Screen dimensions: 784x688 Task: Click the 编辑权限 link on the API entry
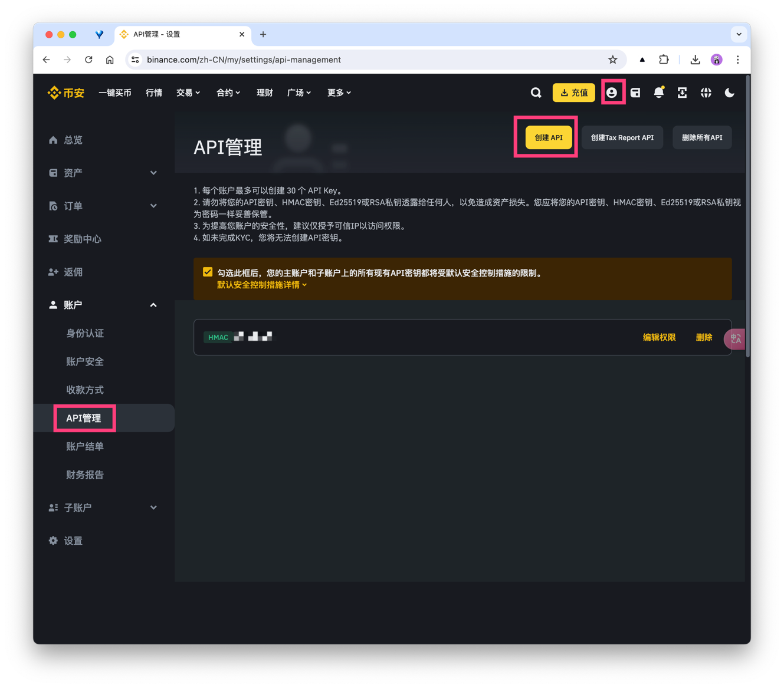[x=659, y=337]
